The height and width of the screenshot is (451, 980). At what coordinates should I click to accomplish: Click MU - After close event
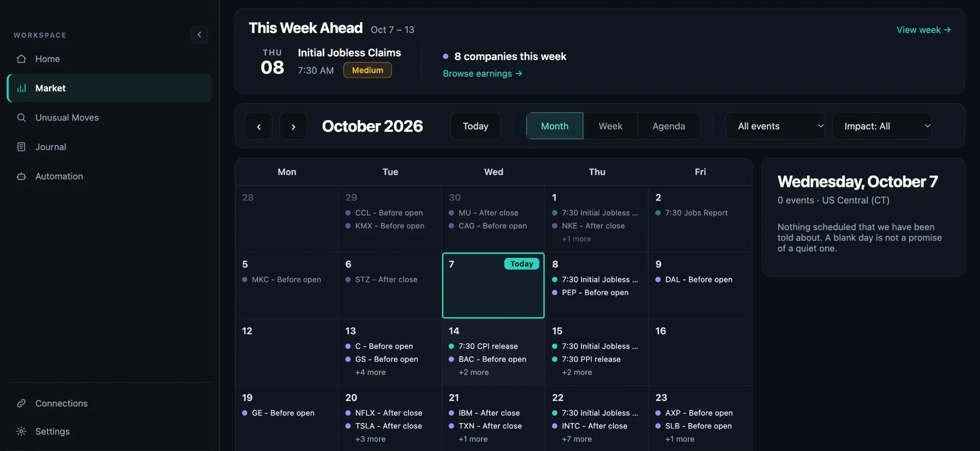(483, 213)
